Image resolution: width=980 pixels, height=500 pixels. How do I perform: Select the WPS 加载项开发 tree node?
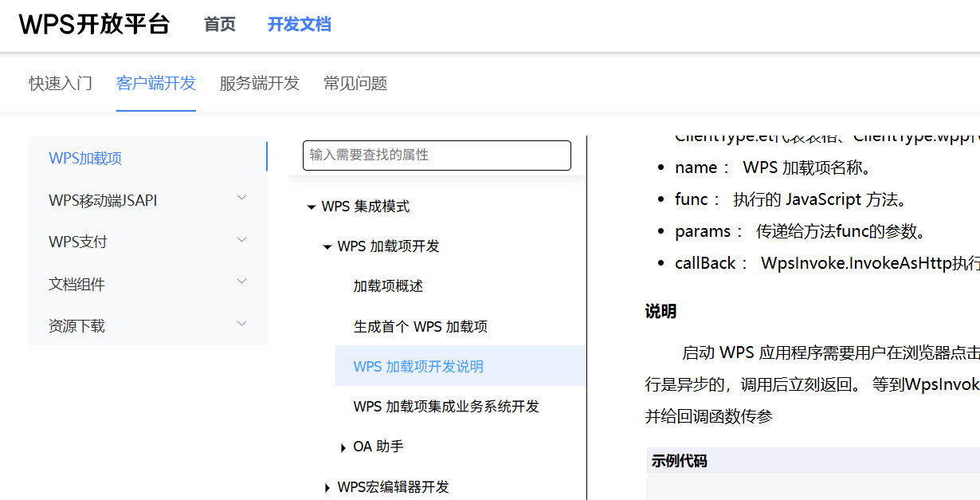tap(389, 246)
